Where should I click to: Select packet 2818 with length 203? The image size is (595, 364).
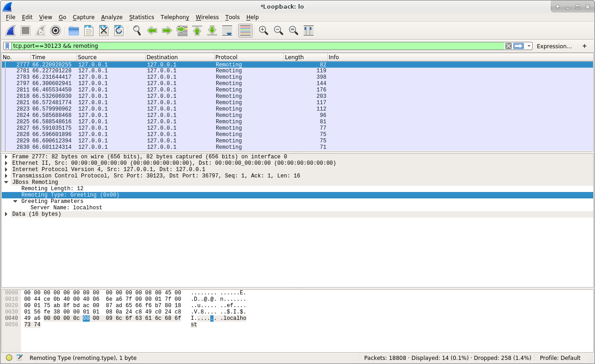(x=297, y=96)
